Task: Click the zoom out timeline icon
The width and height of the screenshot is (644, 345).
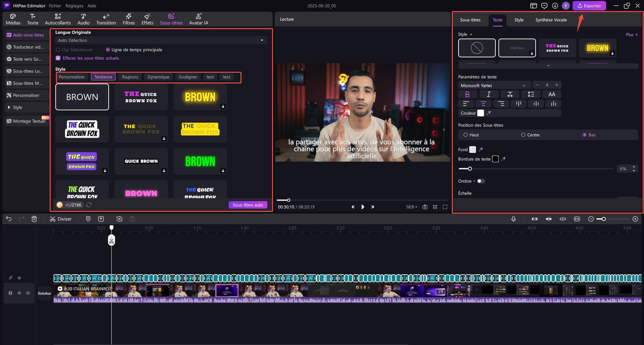Action: coord(591,219)
